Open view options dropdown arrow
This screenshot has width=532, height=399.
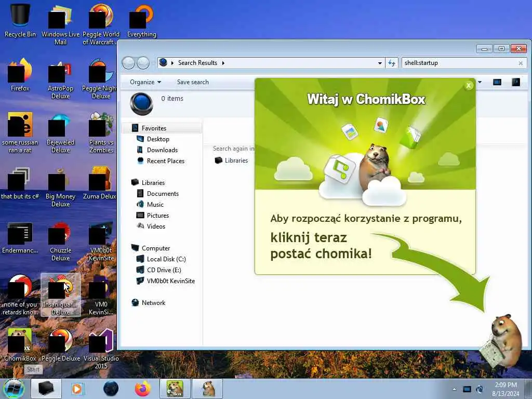coord(480,82)
